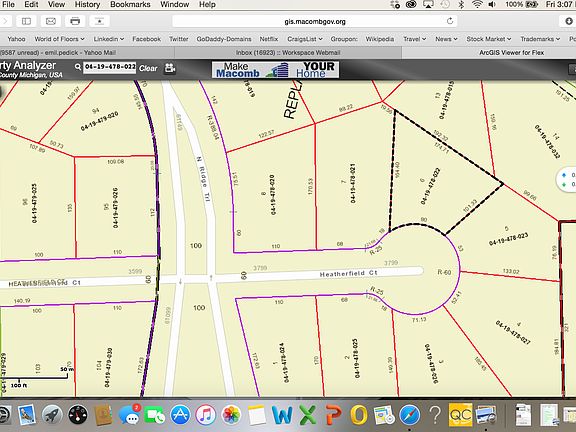Click the Safari sidebar toggle icon
576x432 pixels.
(26, 21)
